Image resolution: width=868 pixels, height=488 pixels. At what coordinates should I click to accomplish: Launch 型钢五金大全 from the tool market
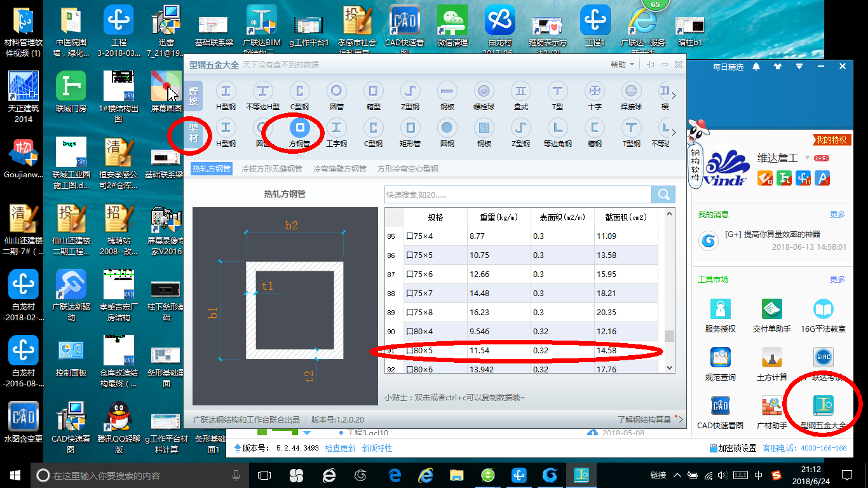point(824,412)
